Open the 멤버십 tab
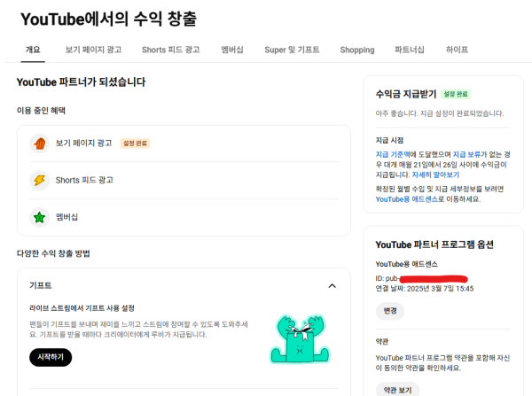The image size is (532, 396). (232, 50)
